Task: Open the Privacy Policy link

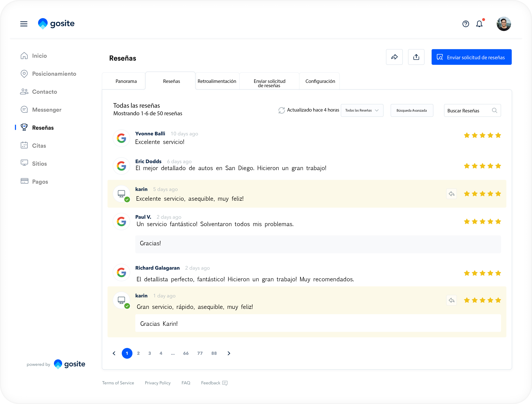Action: tap(158, 383)
